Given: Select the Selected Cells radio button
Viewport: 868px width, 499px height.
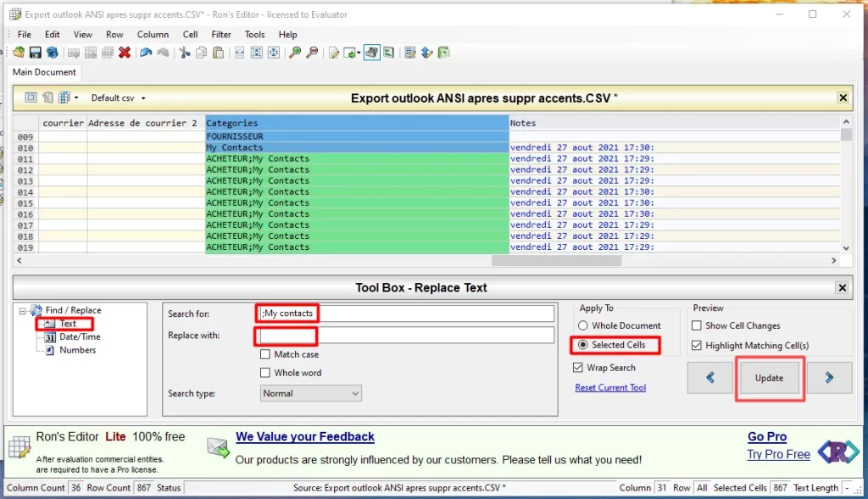Looking at the screenshot, I should (583, 345).
